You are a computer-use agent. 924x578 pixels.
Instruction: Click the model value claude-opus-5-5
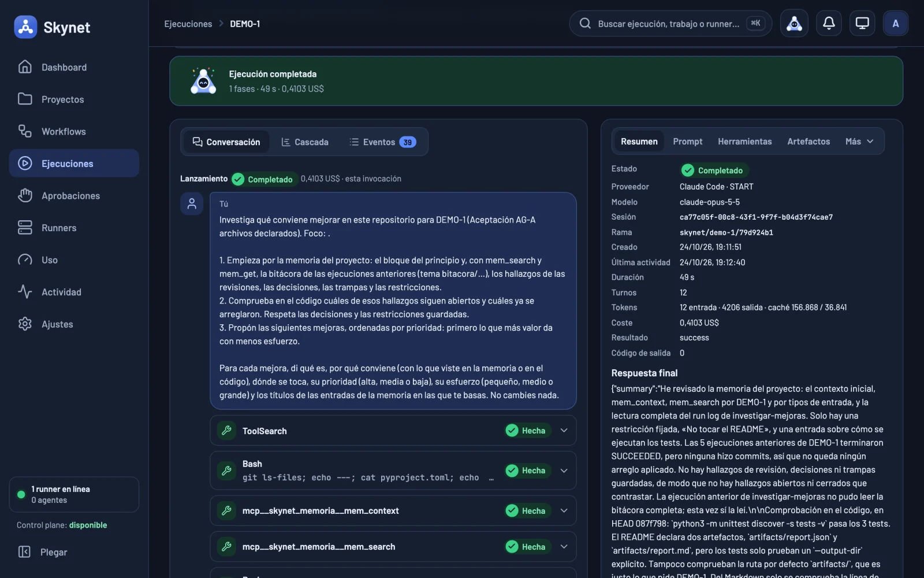point(709,202)
